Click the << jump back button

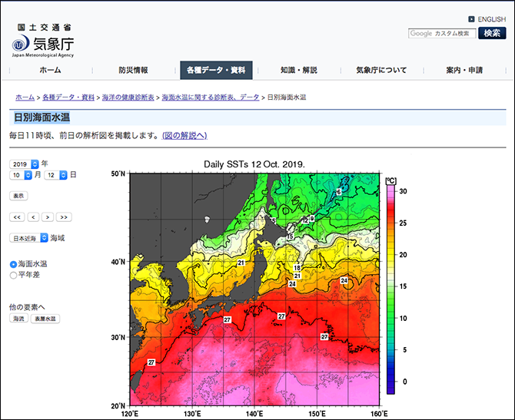pos(17,217)
